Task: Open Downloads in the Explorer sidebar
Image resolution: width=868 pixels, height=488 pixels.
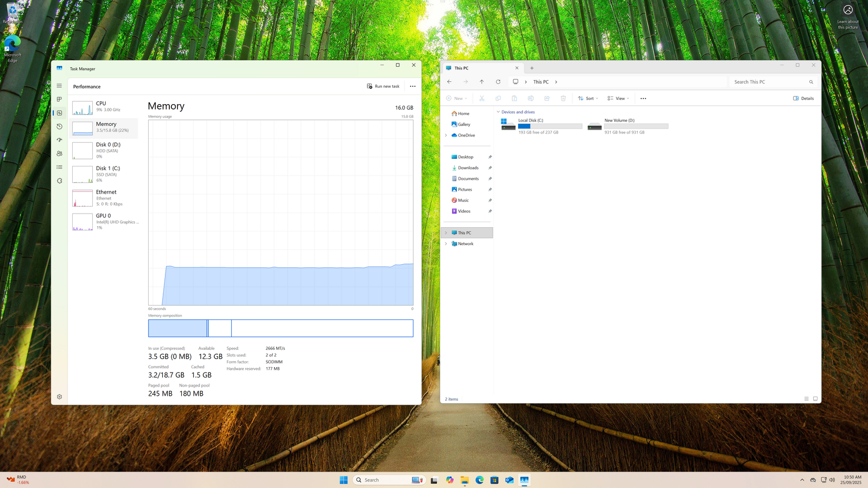Action: (468, 168)
